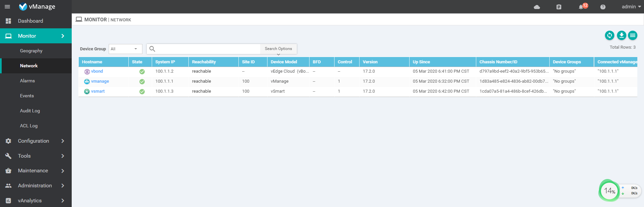The height and width of the screenshot is (207, 644).
Task: Open the cloud onRamp icon
Action: [537, 7]
